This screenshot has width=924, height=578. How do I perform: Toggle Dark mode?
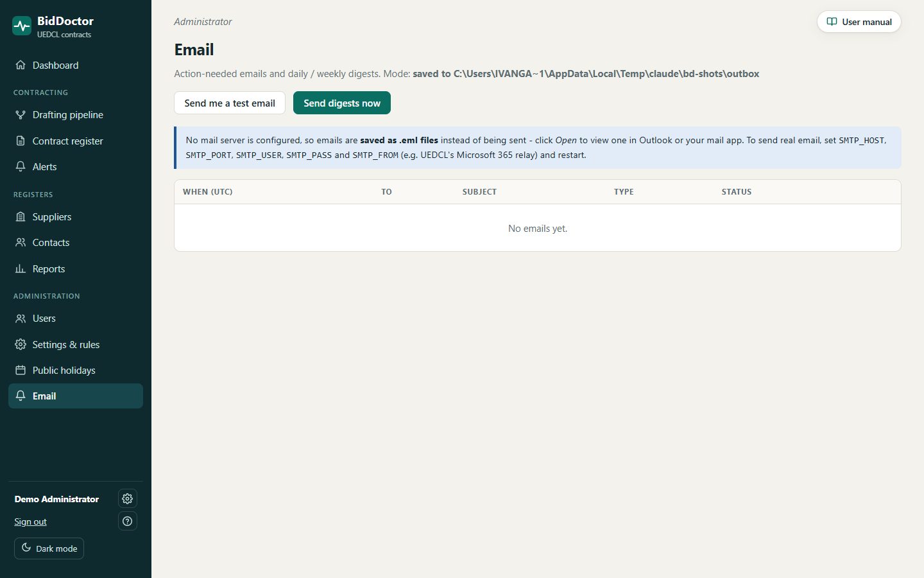[x=49, y=548]
